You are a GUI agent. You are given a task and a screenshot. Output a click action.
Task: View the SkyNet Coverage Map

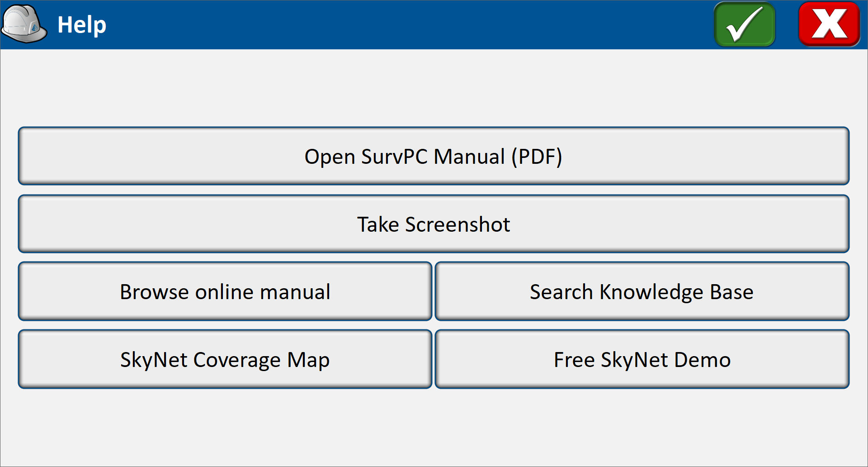coord(225,359)
